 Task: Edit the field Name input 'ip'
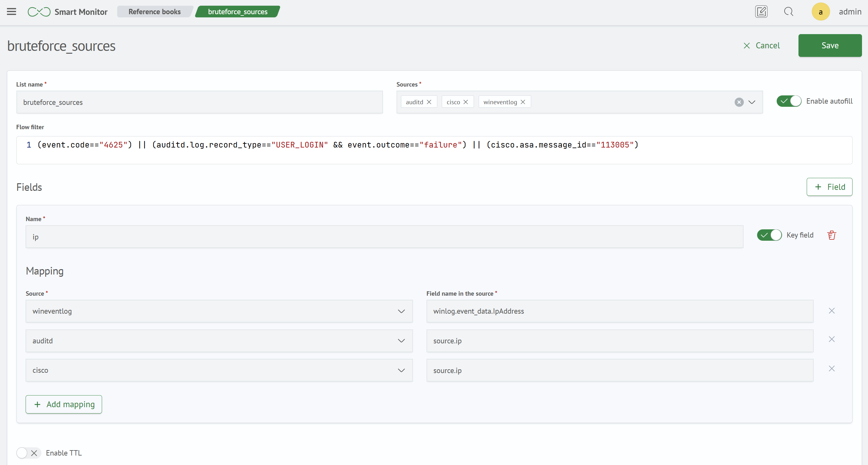click(385, 237)
